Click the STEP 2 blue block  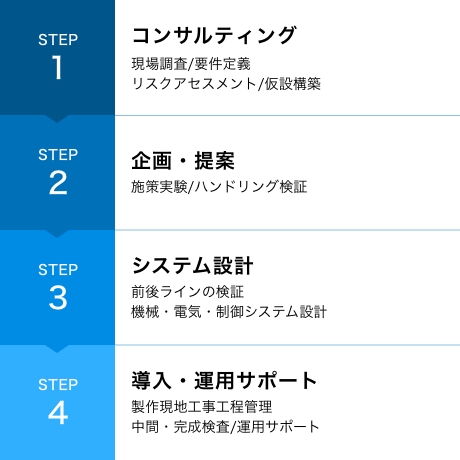(57, 172)
